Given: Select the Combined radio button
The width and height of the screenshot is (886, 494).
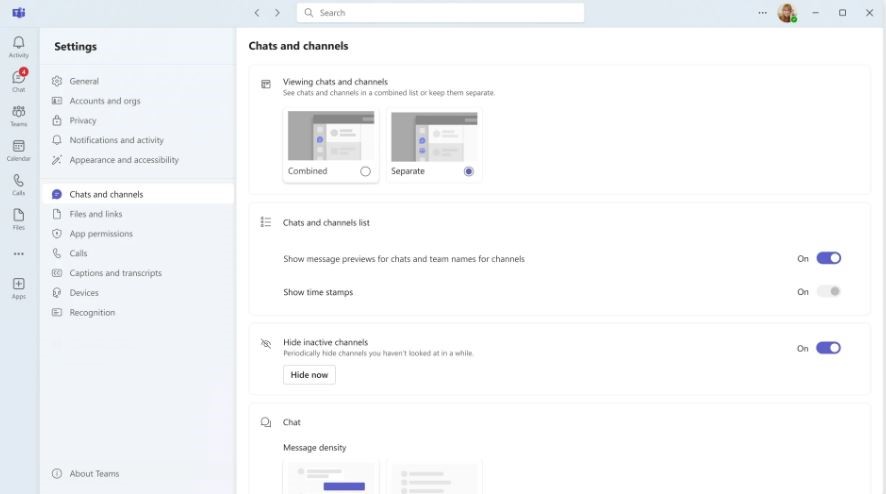Looking at the screenshot, I should click(x=365, y=171).
